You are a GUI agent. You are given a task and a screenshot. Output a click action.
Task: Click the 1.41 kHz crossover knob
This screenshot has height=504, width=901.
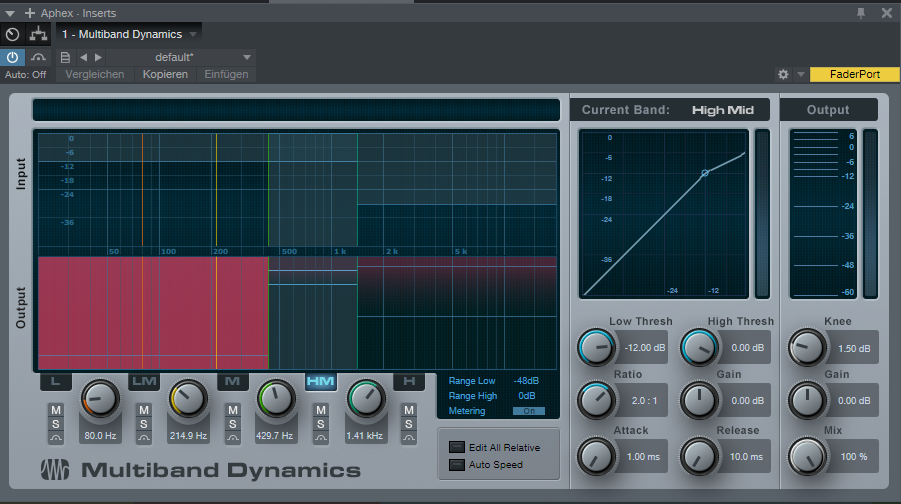pos(365,399)
